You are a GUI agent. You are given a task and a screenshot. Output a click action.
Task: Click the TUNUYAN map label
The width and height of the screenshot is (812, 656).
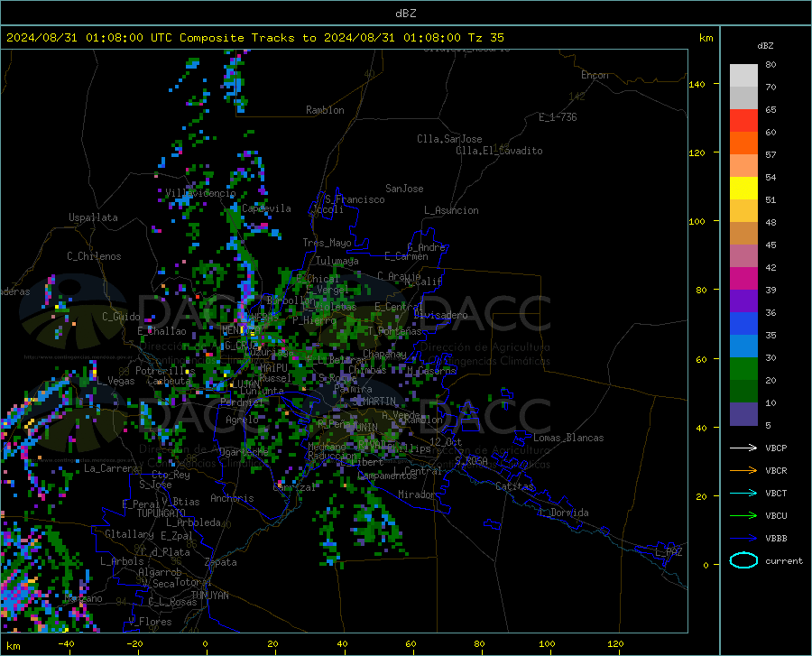[209, 596]
